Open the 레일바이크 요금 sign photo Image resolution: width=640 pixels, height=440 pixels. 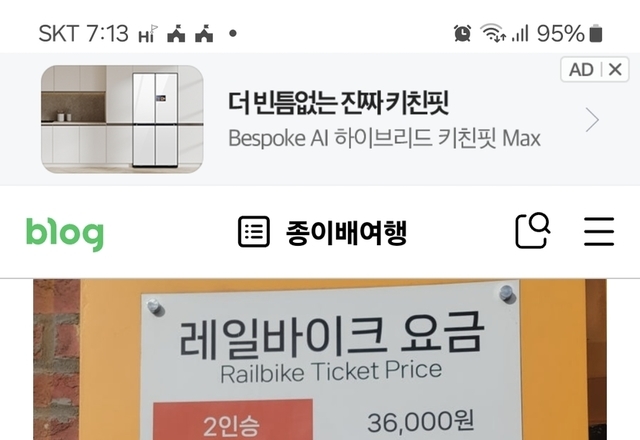pyautogui.click(x=320, y=360)
